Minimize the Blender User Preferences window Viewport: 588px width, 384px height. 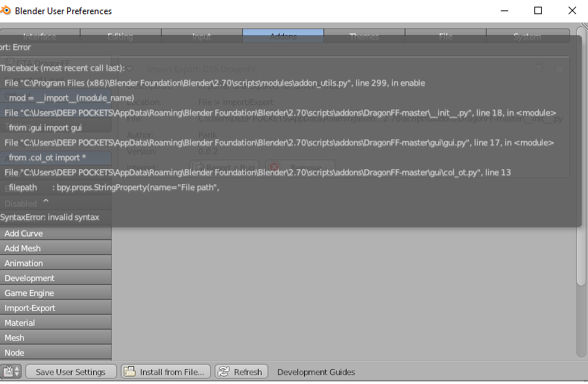[x=505, y=10]
